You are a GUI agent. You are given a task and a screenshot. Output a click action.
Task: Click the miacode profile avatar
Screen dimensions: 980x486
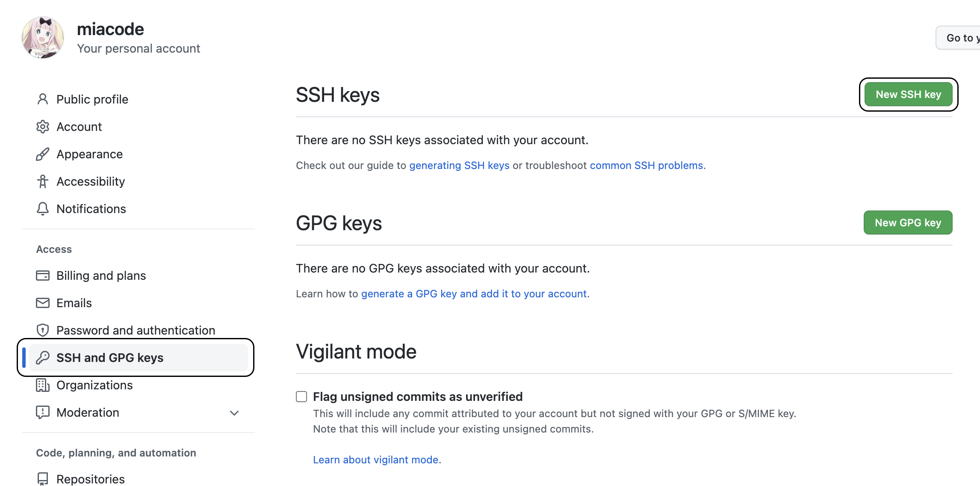(x=43, y=38)
